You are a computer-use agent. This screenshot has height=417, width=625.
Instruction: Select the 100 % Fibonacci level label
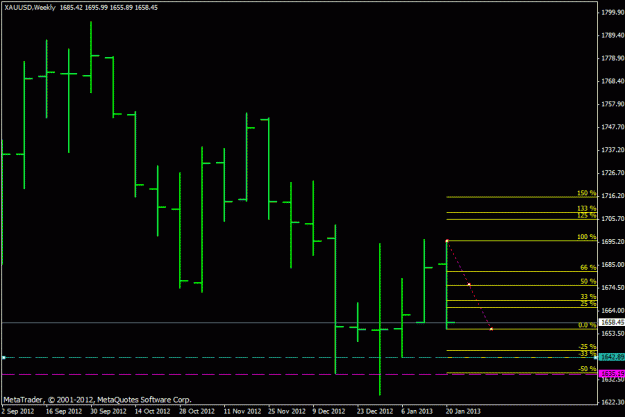click(x=586, y=237)
